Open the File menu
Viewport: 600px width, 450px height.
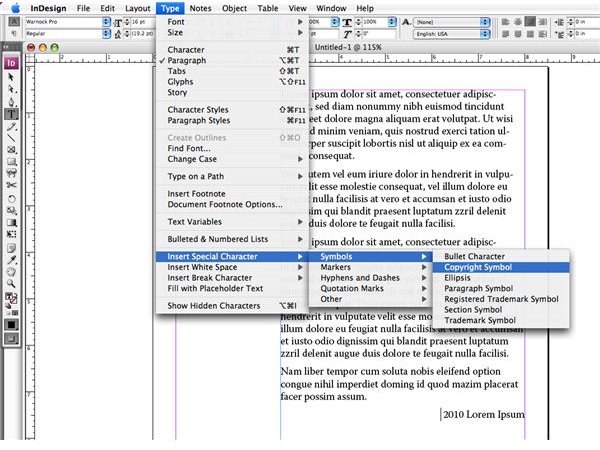[x=83, y=8]
